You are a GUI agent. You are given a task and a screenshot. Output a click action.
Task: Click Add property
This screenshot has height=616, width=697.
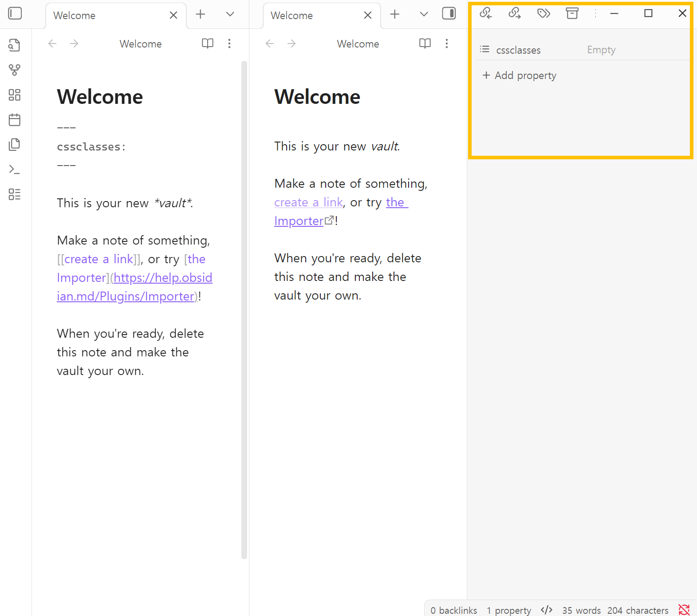click(x=520, y=75)
